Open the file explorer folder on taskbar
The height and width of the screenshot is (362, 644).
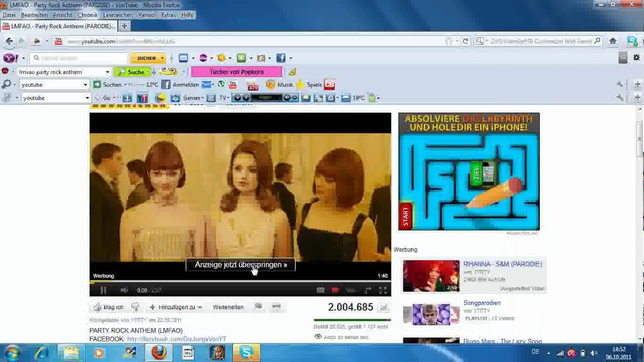[x=71, y=352]
